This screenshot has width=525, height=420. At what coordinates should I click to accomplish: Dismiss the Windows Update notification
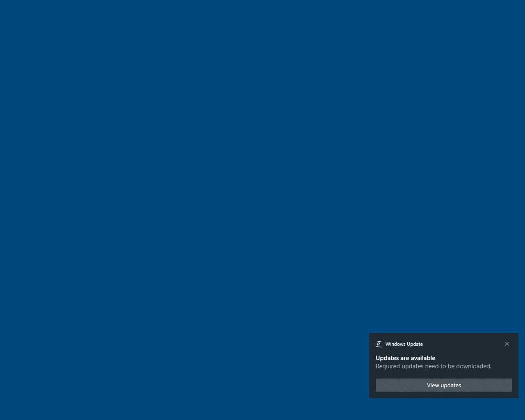507,344
